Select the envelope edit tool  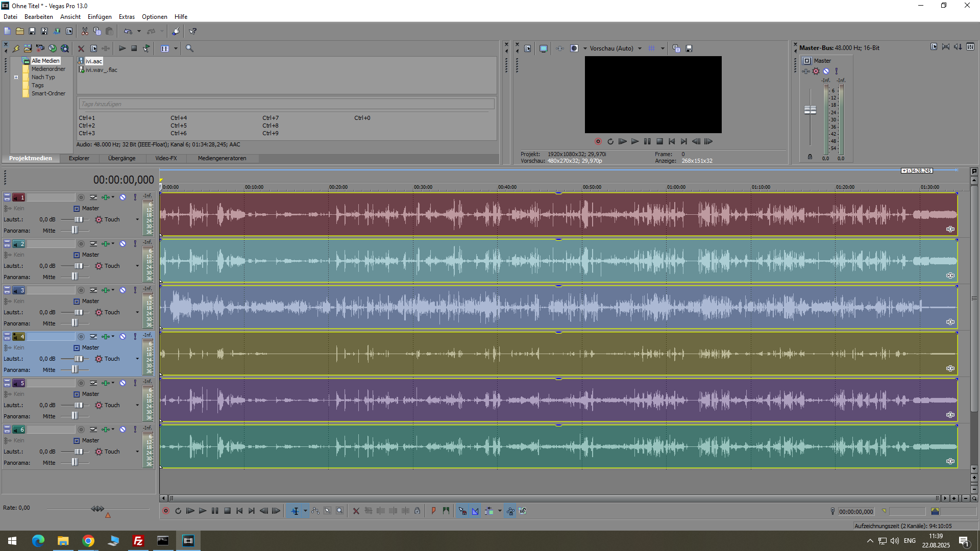pos(315,511)
